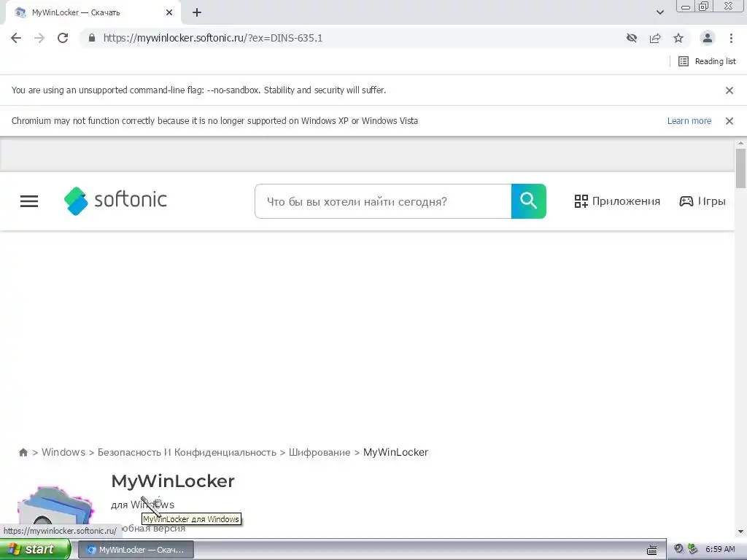Image resolution: width=747 pixels, height=560 pixels.
Task: Click the MyWinLocker app thumbnail
Action: (x=55, y=506)
